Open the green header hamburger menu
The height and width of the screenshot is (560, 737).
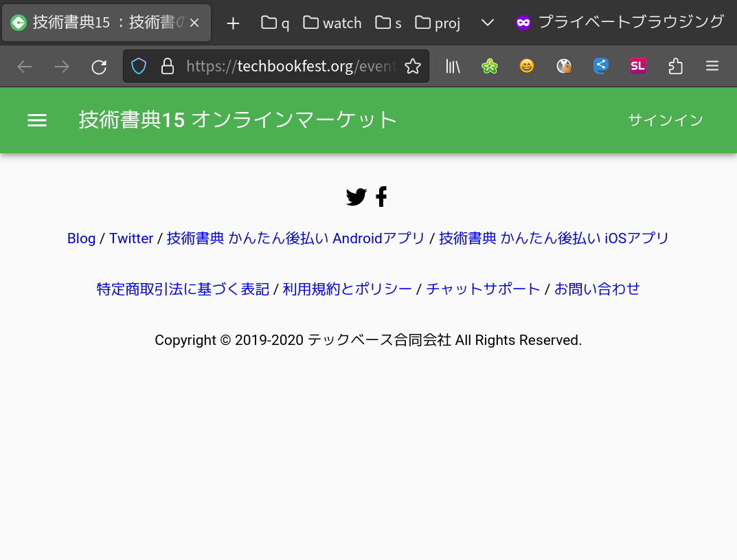pos(37,120)
